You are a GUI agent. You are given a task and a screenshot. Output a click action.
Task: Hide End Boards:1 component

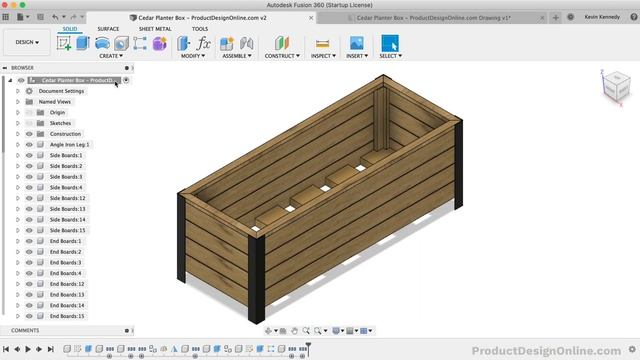[29, 241]
